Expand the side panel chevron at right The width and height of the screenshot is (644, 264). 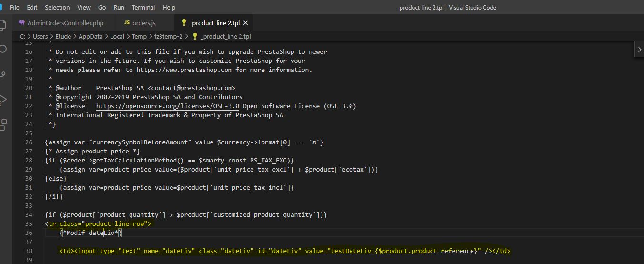(639, 50)
